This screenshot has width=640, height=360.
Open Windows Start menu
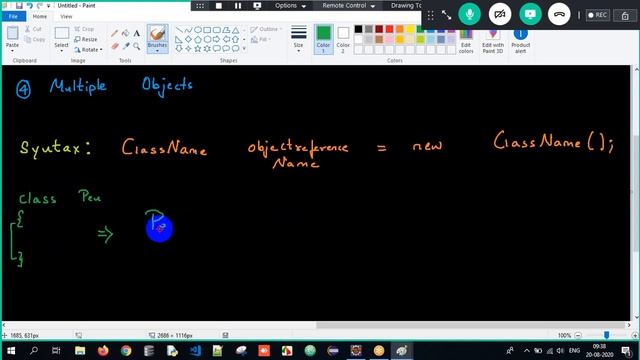(11, 351)
